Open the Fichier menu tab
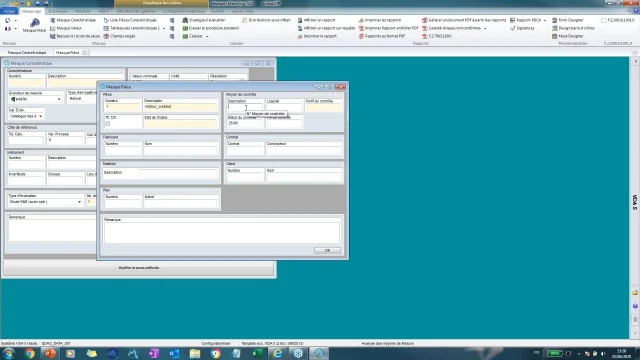Viewport: 640px width, 360px height. coord(9,11)
